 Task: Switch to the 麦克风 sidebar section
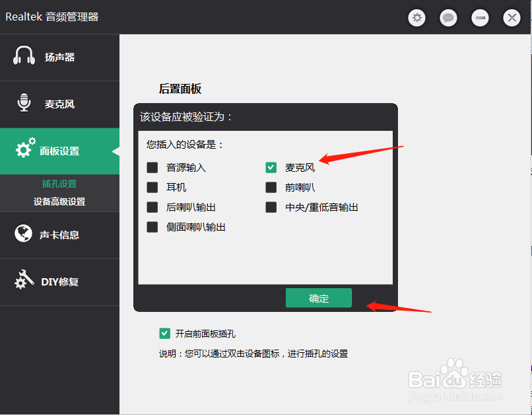pyautogui.click(x=59, y=104)
